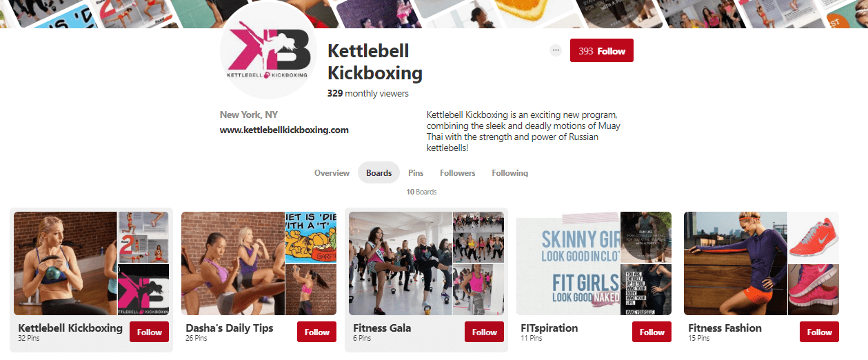Follow the Fitness Gala board
Viewport: 868px width, 360px height.
(x=484, y=332)
